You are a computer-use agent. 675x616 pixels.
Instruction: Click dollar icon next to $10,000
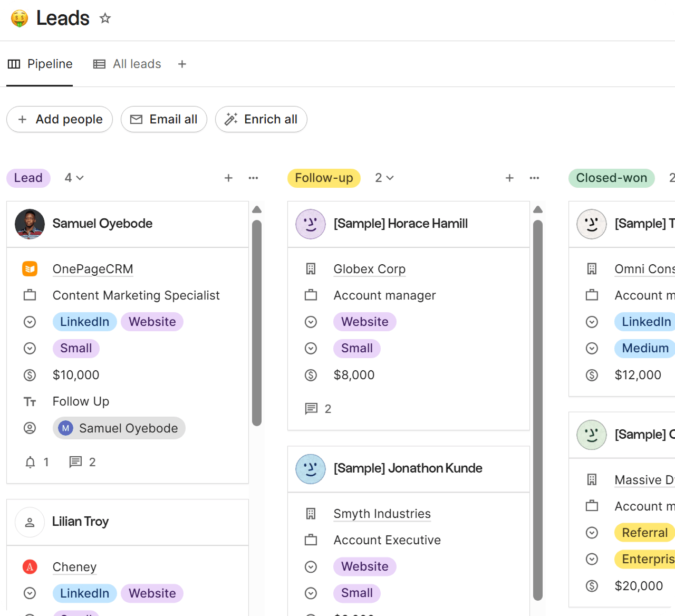click(30, 375)
